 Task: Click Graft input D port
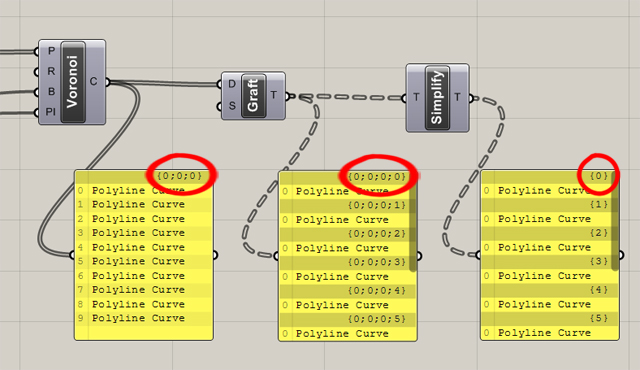(x=219, y=84)
